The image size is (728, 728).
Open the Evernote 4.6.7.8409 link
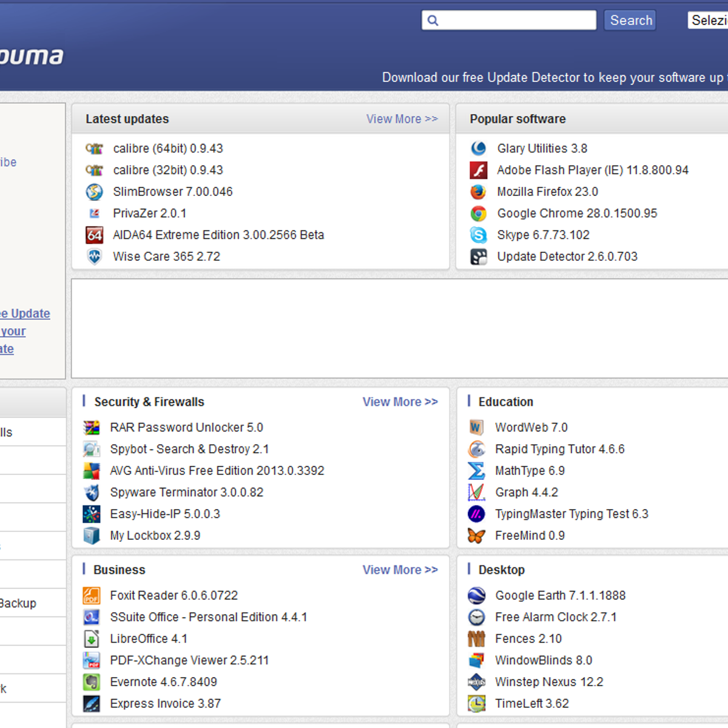(x=164, y=682)
